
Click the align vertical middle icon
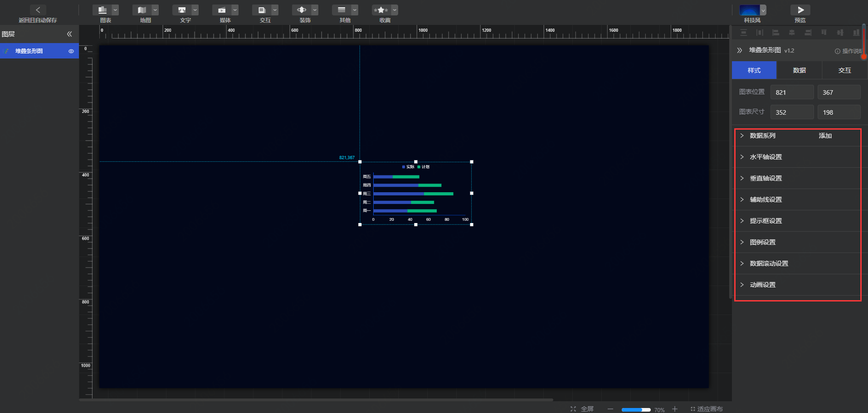(x=840, y=33)
